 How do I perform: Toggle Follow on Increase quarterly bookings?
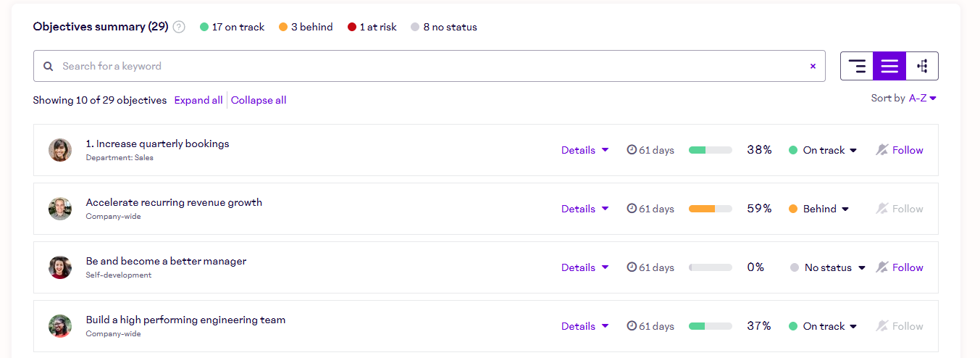coord(900,150)
